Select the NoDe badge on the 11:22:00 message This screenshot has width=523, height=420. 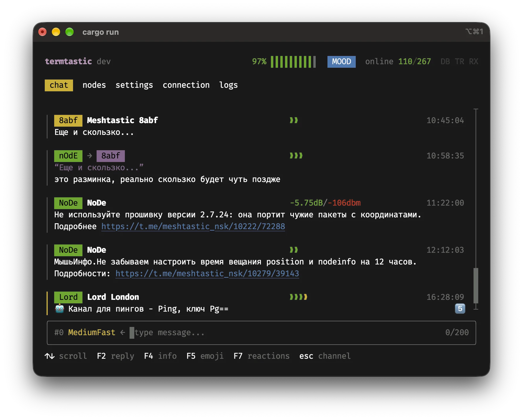coord(68,203)
